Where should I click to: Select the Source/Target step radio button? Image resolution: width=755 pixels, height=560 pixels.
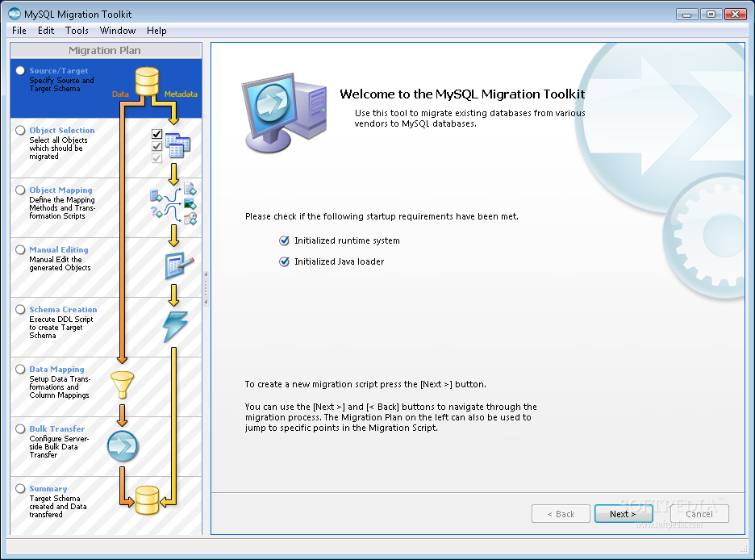(20, 70)
